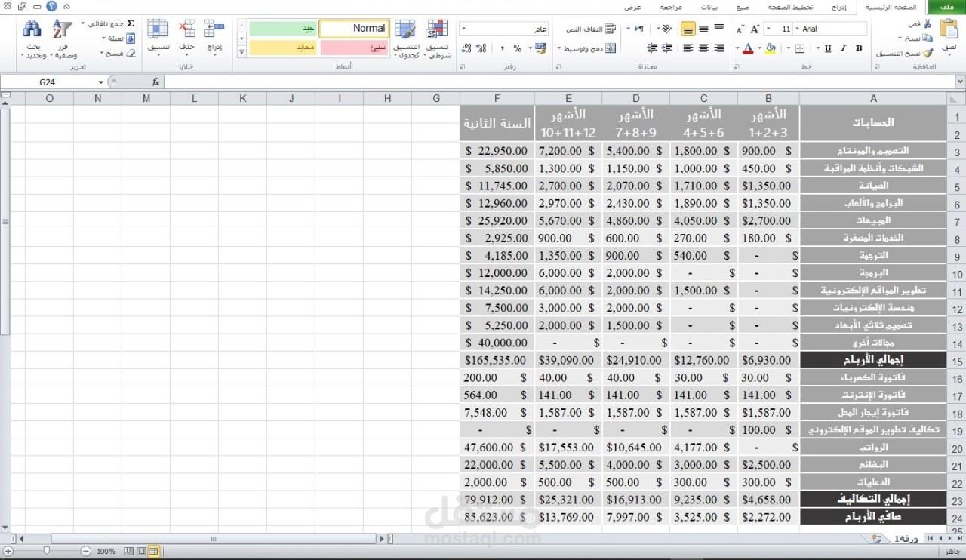Click the AutoSum sigma icon

pos(131,24)
